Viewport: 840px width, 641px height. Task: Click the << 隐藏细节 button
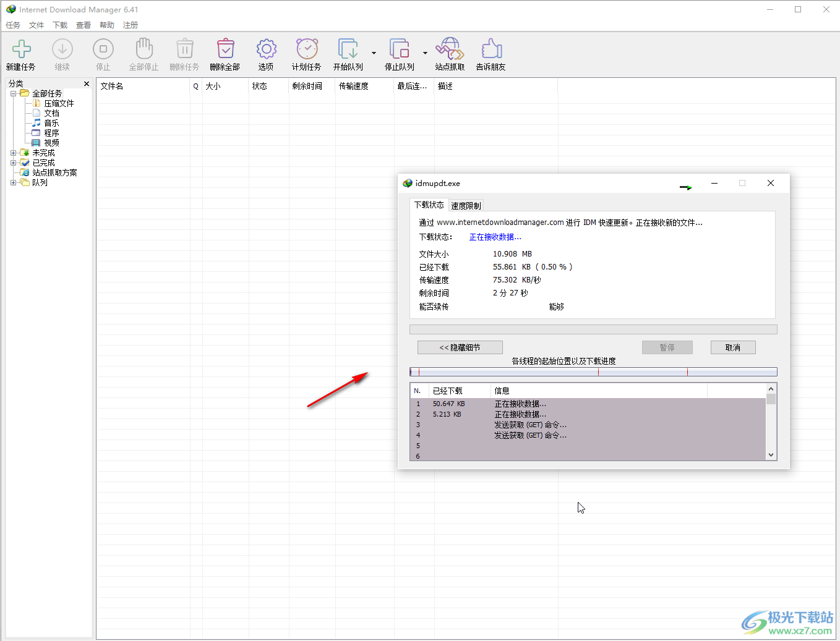tap(460, 347)
